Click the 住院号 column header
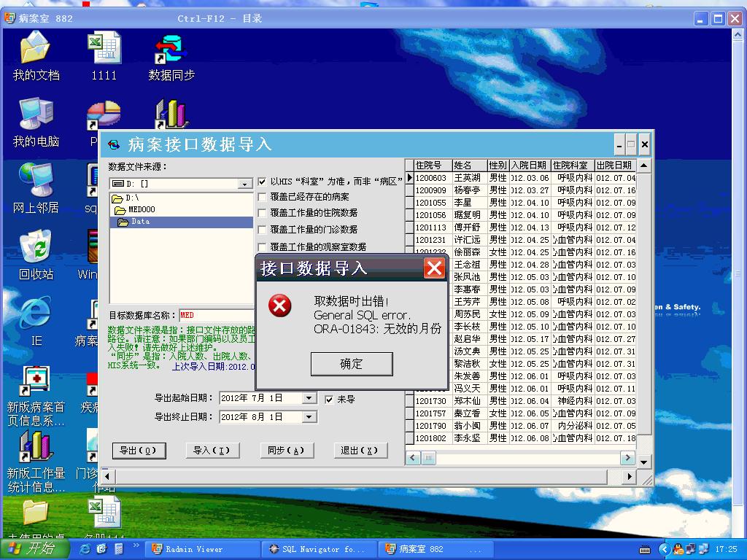Viewport: 747px width, 560px height. coord(433,166)
